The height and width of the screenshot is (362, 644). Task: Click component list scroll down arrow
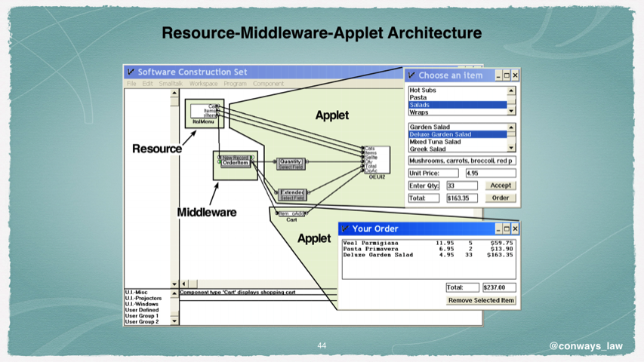(x=174, y=321)
